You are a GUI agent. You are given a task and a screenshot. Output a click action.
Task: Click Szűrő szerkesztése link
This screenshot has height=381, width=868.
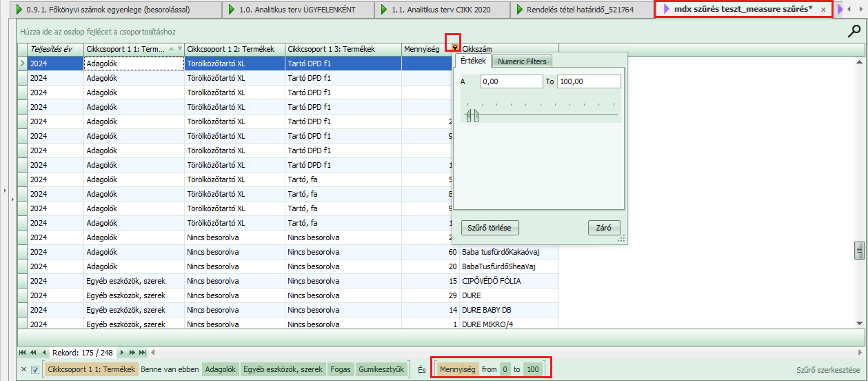click(827, 370)
